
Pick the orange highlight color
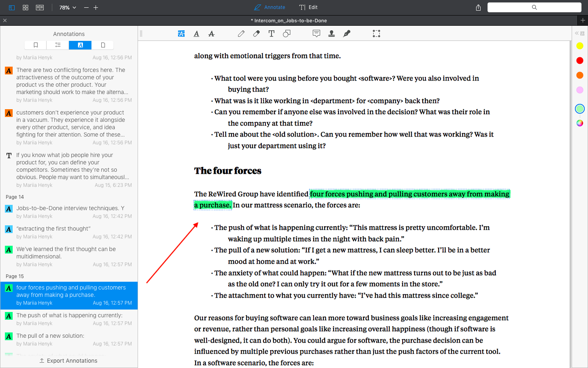(x=580, y=75)
